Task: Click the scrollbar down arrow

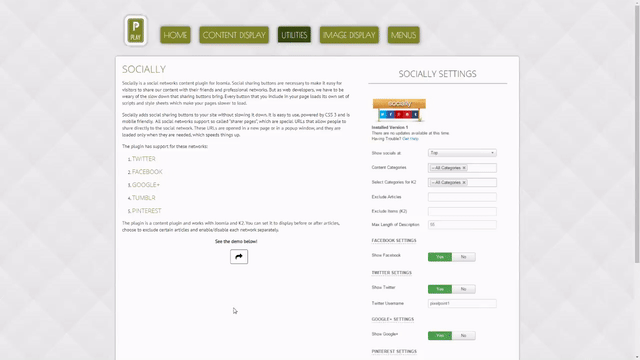Action: coord(637,357)
